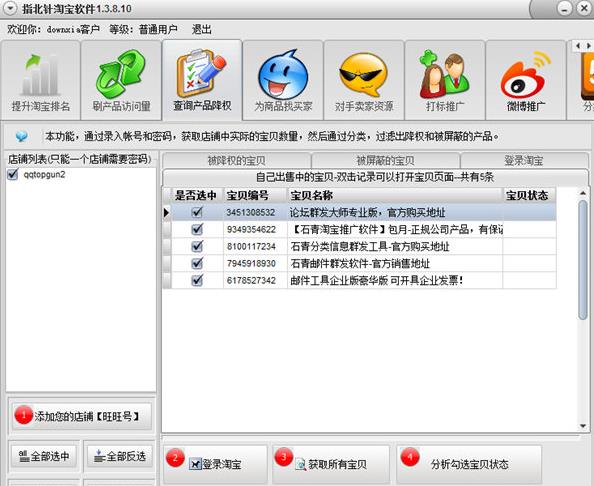Select the row 石青分类信息群发工具
This screenshot has width=594, height=486.
360,247
